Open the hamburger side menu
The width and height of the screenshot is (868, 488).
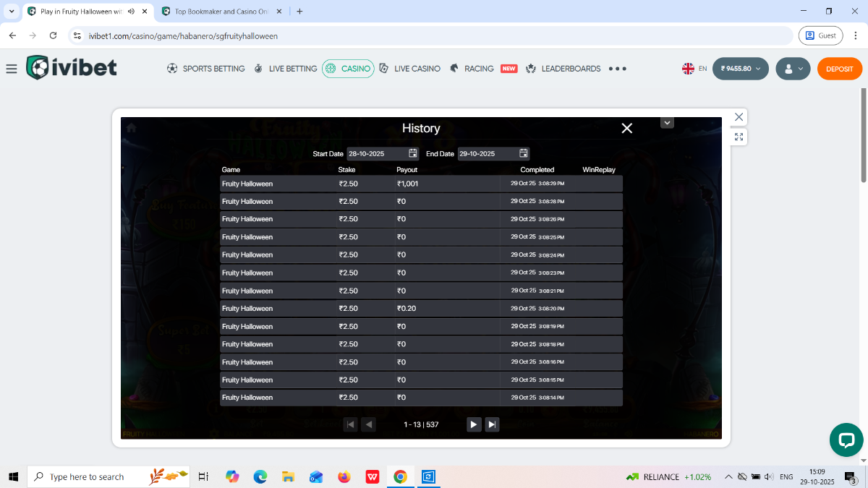(11, 69)
